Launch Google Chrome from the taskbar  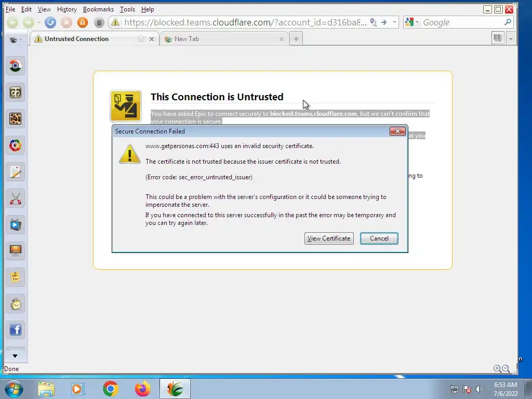click(x=110, y=389)
